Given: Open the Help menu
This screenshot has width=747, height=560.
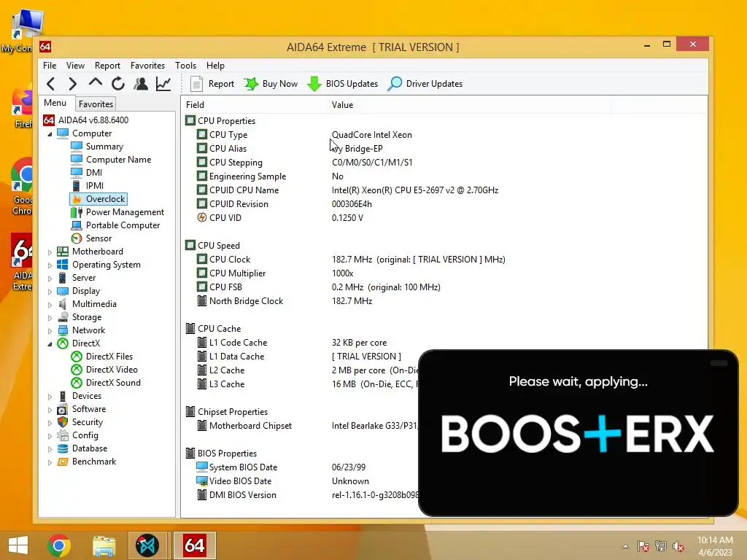Looking at the screenshot, I should click(x=215, y=65).
